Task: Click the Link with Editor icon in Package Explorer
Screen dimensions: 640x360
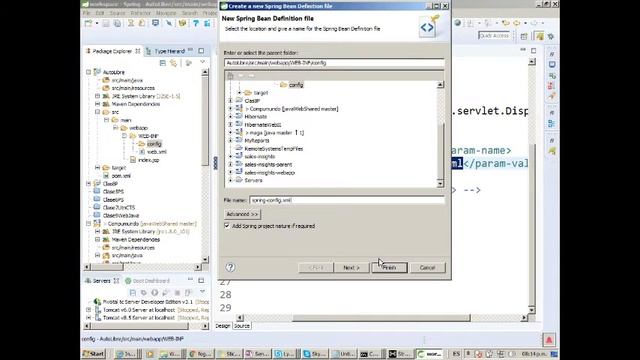Action: click(174, 63)
